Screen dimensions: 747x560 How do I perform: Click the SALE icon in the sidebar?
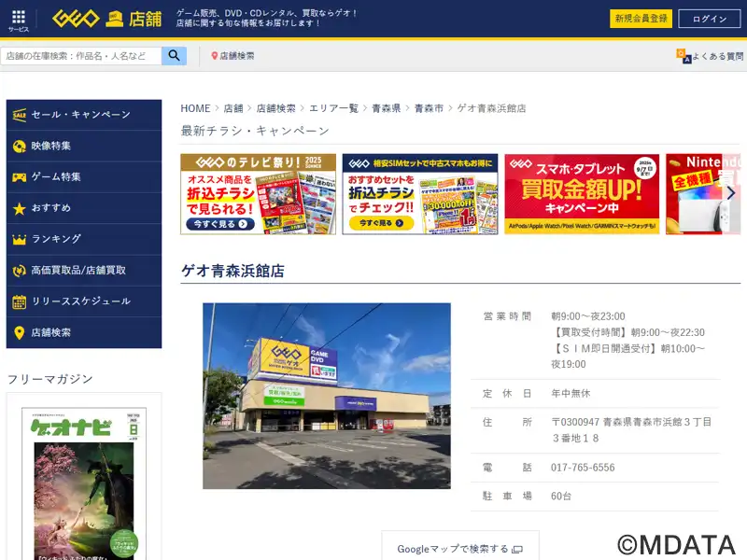pyautogui.click(x=19, y=115)
